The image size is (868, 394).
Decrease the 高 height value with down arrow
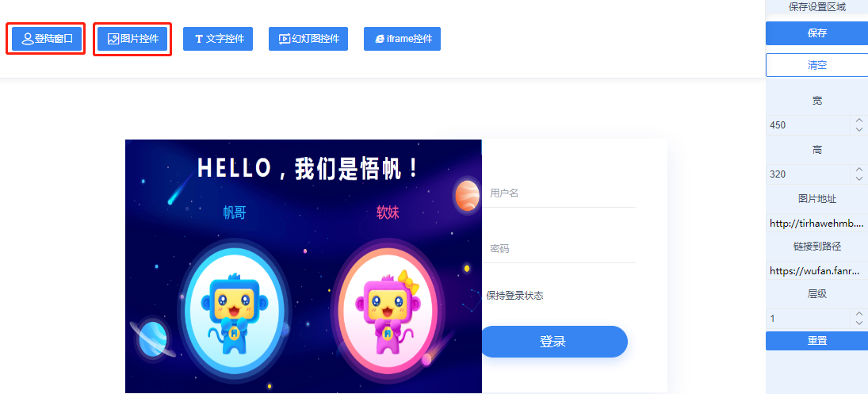(x=859, y=178)
